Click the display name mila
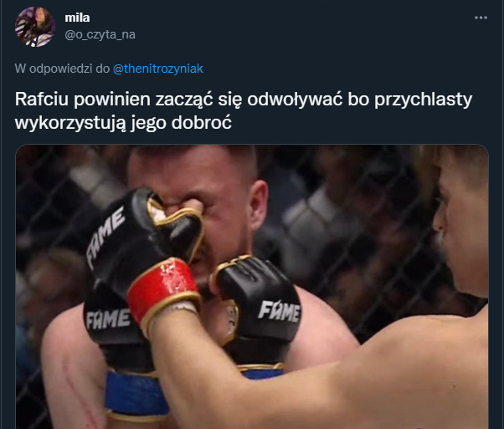This screenshot has width=504, height=429. pyautogui.click(x=77, y=18)
